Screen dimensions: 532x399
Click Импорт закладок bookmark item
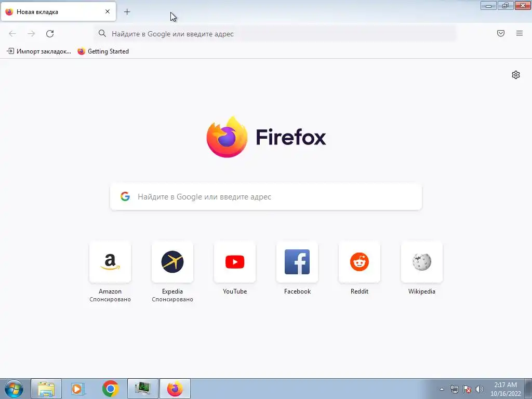pyautogui.click(x=39, y=51)
